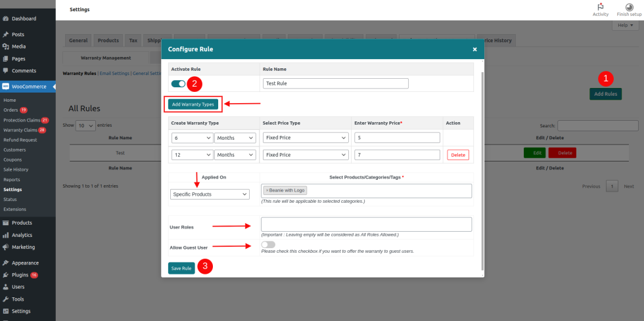
Task: Open the Dashboard menu icon
Action: pos(6,18)
